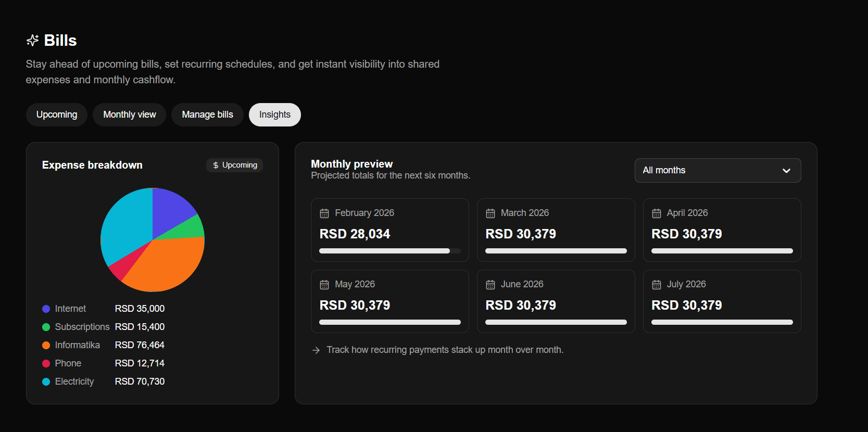Open the All months dropdown
This screenshot has width=868, height=432.
point(717,171)
